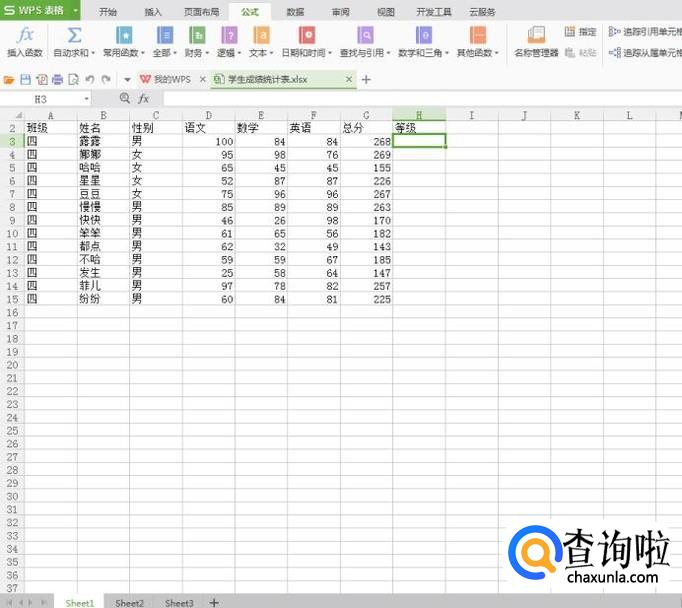
Task: Switch to the Review (审阅) ribbon tab
Action: (340, 12)
